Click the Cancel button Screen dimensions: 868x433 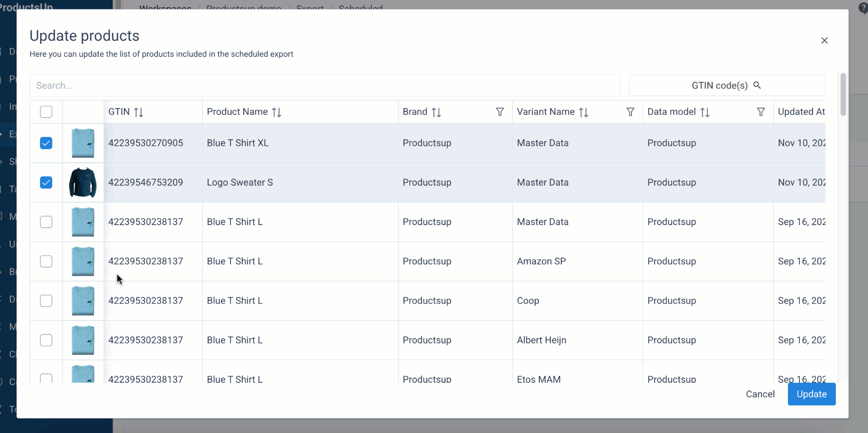759,394
